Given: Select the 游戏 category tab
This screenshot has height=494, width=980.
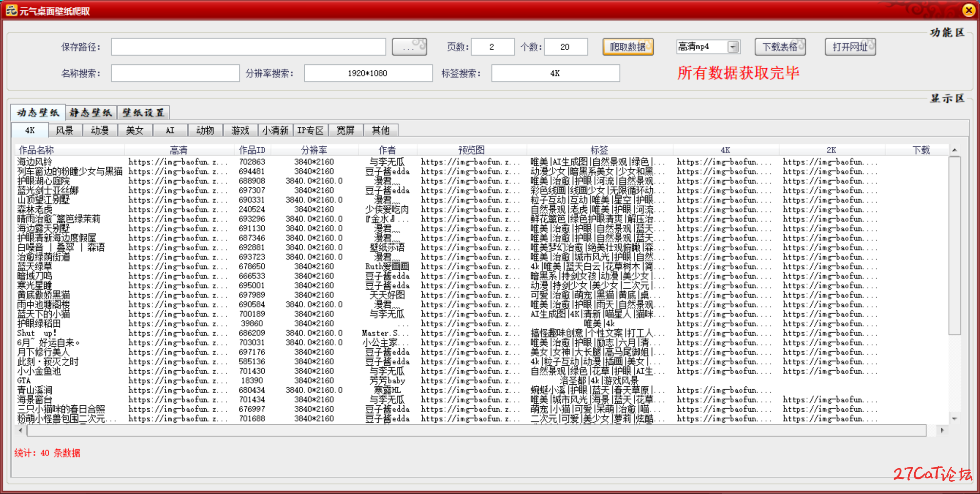Looking at the screenshot, I should pyautogui.click(x=240, y=130).
